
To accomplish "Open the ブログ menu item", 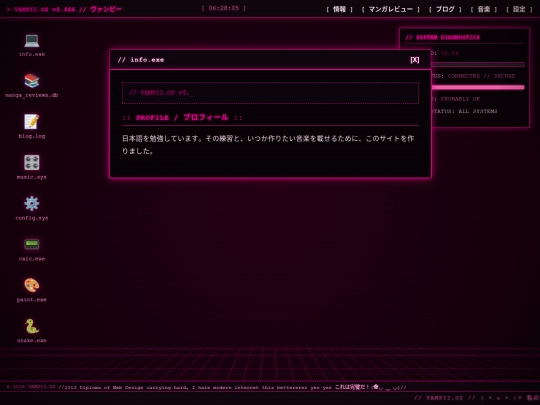I will 445,9.
